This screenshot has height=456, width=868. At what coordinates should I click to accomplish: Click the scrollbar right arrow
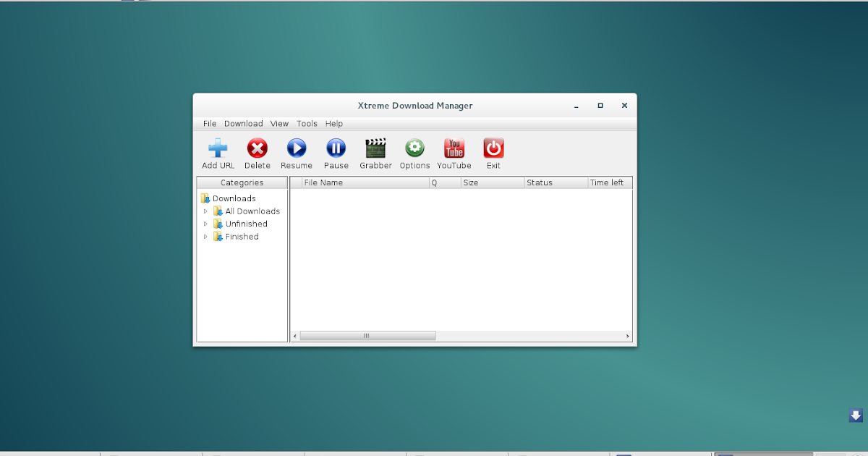tap(628, 336)
